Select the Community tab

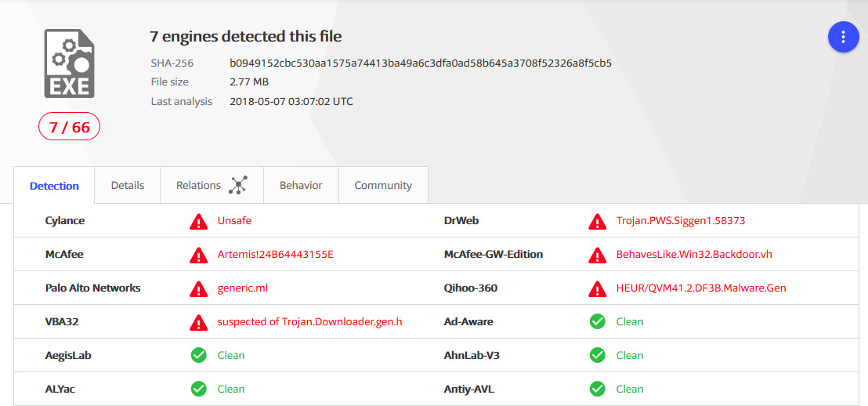point(383,185)
